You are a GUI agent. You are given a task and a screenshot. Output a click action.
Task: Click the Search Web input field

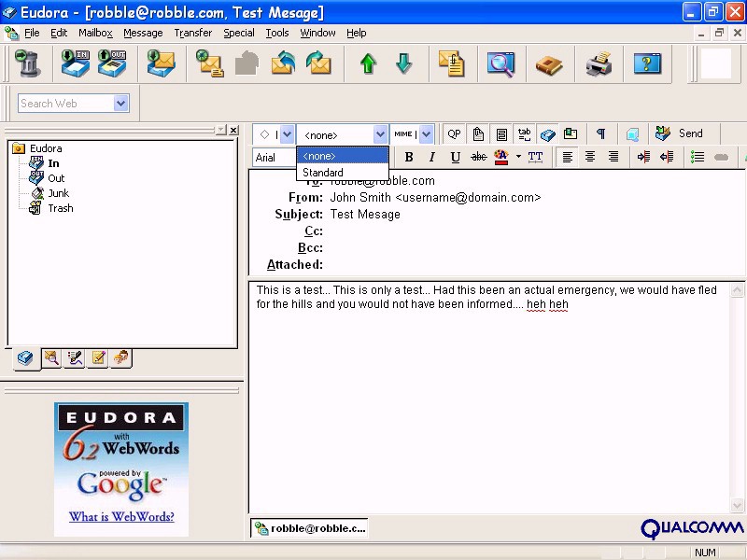point(66,104)
